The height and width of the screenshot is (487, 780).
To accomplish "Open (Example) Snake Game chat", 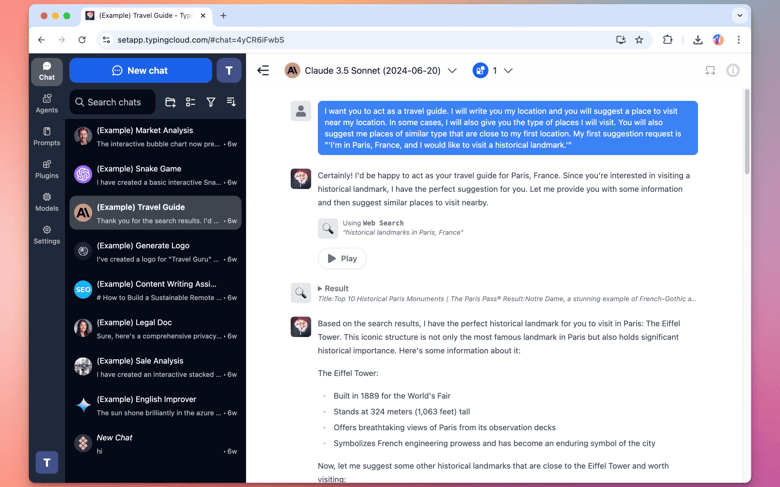I will pos(155,175).
